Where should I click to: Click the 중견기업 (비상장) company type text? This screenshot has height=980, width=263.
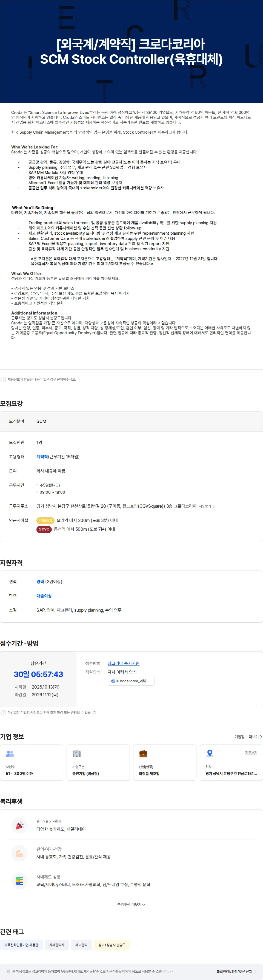click(85, 773)
